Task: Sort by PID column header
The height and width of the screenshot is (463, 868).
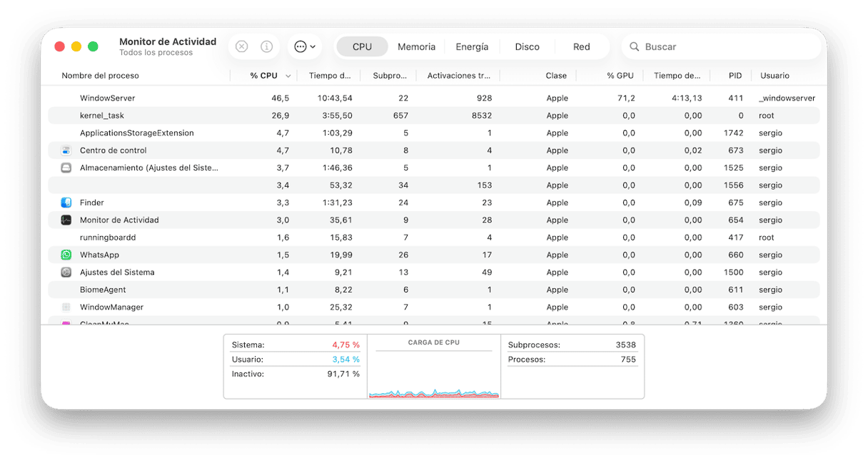Action: pyautogui.click(x=735, y=76)
